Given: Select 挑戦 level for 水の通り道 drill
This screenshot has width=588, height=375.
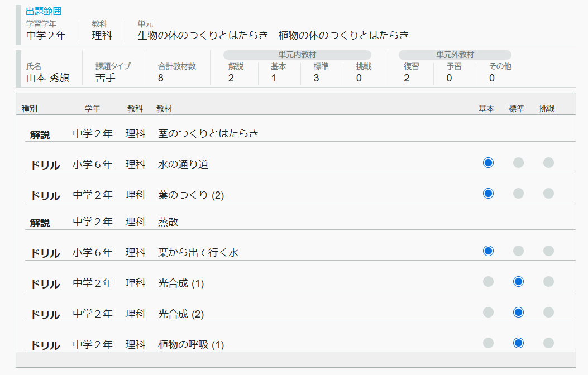Looking at the screenshot, I should coord(548,163).
